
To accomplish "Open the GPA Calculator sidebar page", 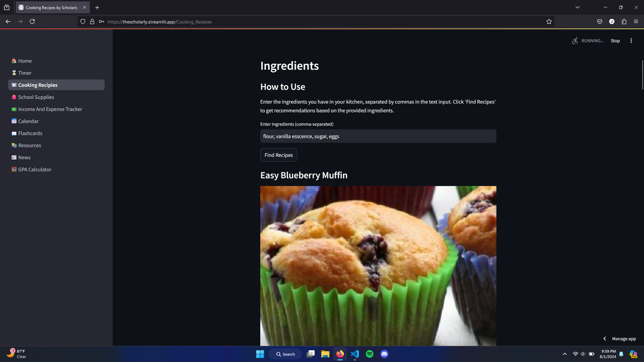I will coord(35,170).
